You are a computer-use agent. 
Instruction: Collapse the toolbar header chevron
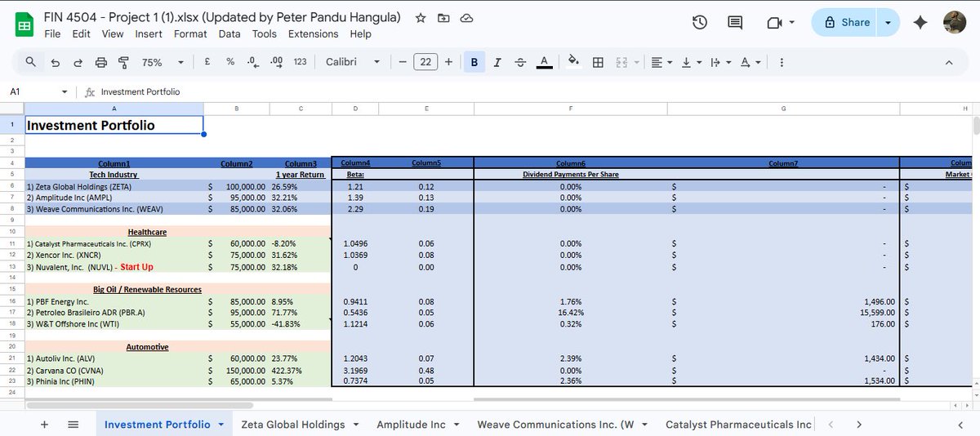click(x=949, y=62)
